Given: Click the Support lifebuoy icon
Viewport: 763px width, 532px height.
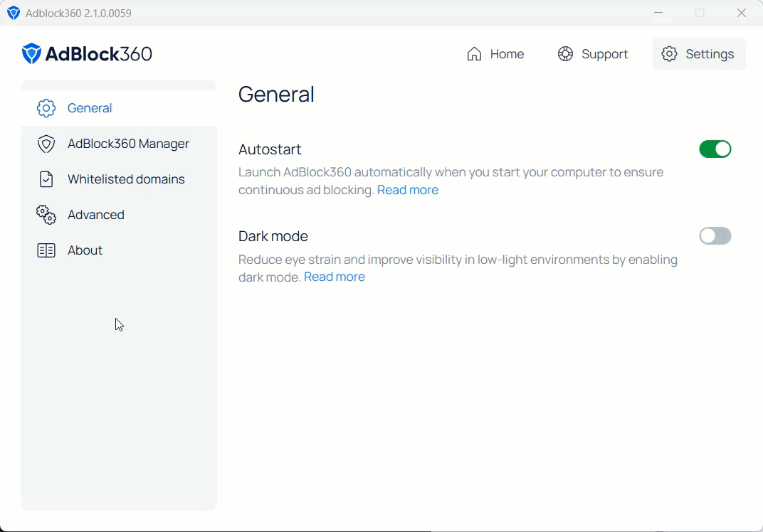Looking at the screenshot, I should 565,54.
